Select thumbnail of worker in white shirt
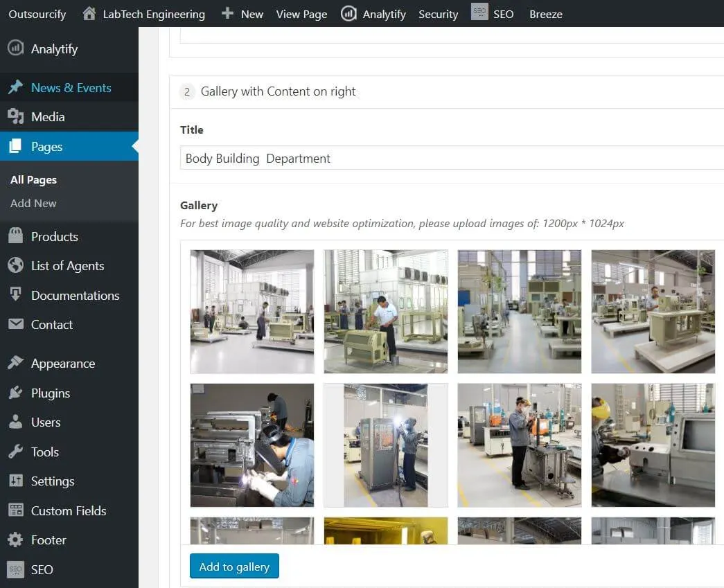Image resolution: width=724 pixels, height=588 pixels. [x=385, y=312]
